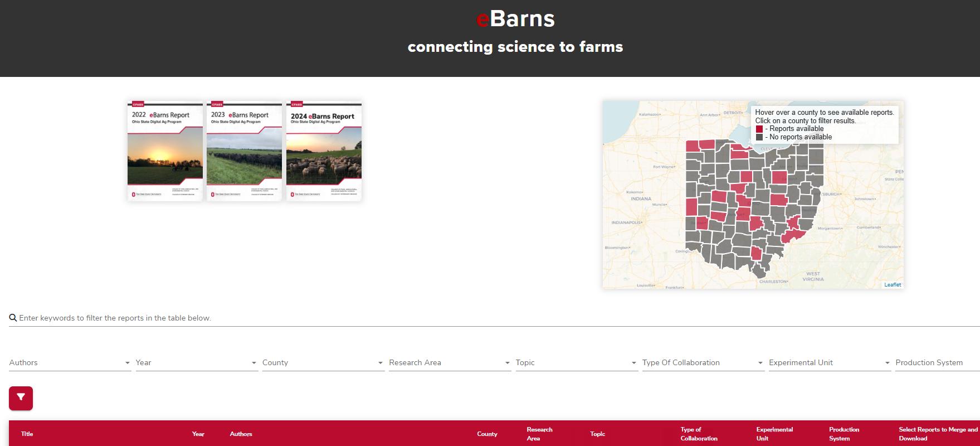The image size is (980, 446).
Task: Open the Type Of Collaboration dropdown
Action: point(703,362)
